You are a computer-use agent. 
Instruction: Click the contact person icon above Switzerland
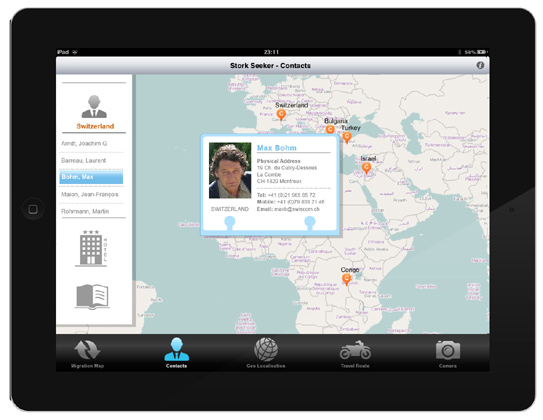point(94,106)
